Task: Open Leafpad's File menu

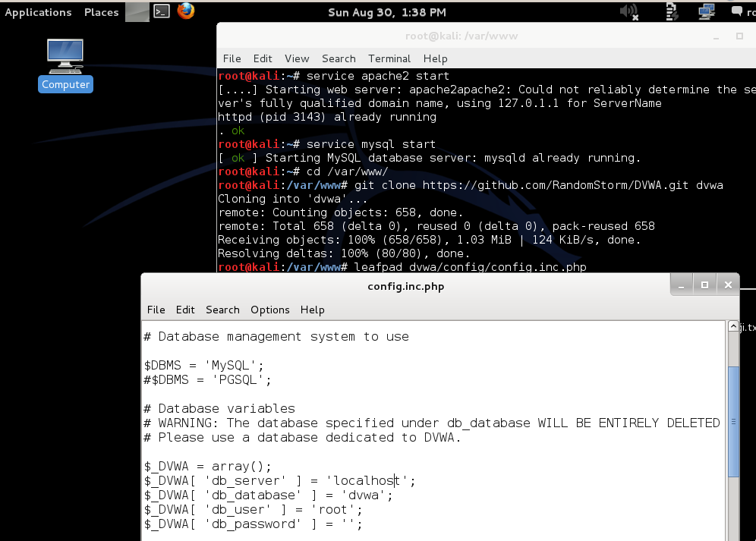Action: click(x=156, y=310)
